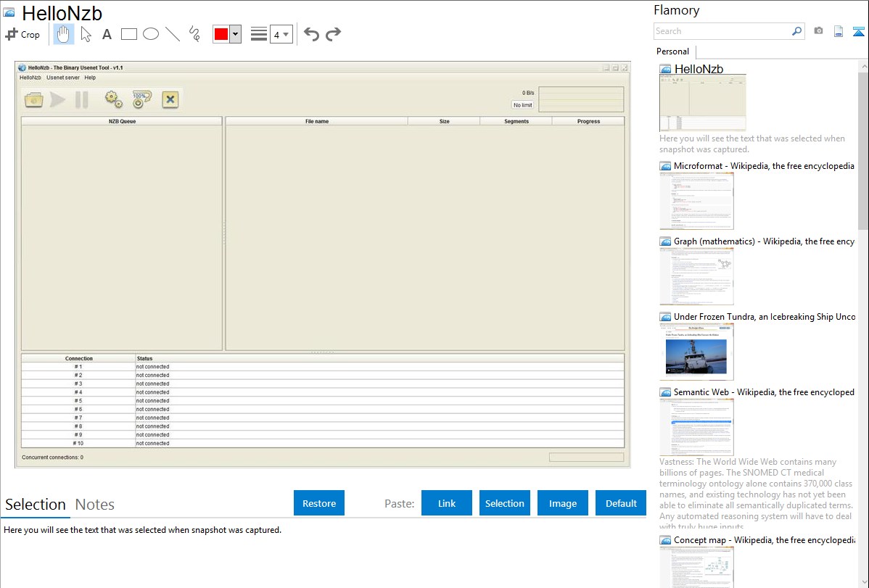Click the Size column header

[445, 121]
